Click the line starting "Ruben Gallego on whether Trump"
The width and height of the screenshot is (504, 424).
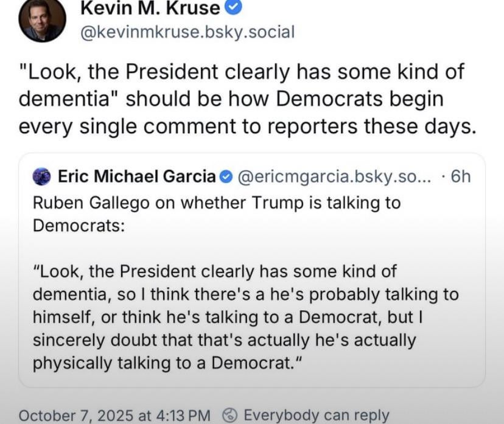[216, 202]
